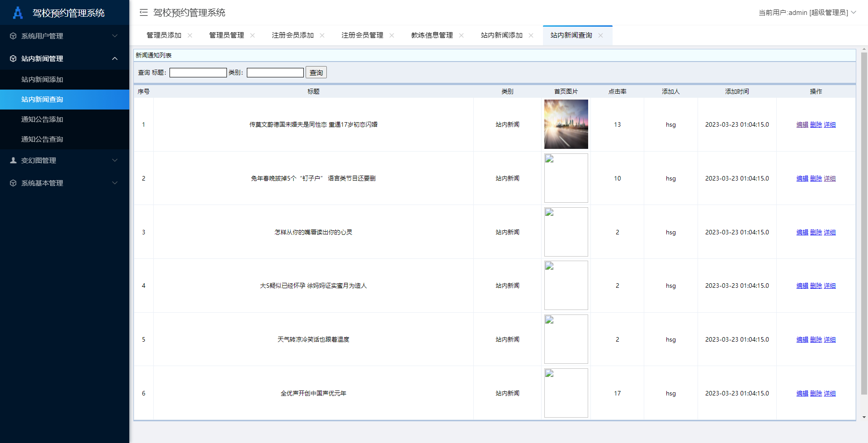Collapse the sidebar via hamburger icon
Image resolution: width=868 pixels, height=443 pixels.
(x=143, y=13)
